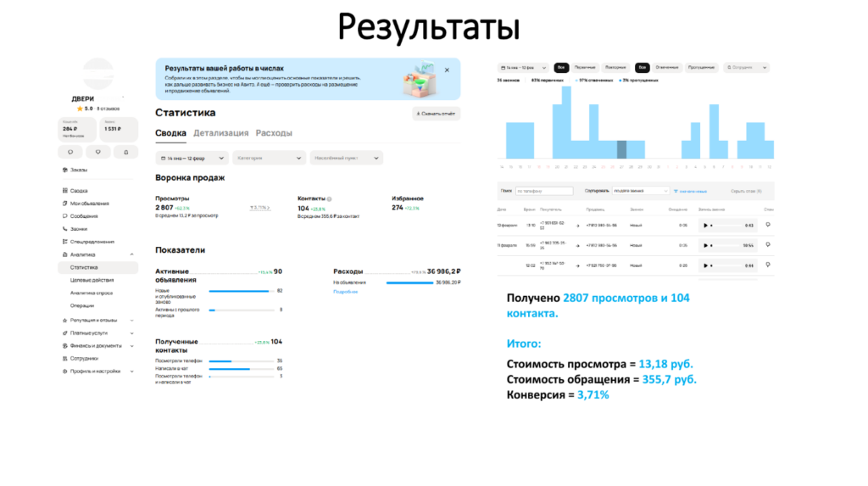Click the Скачать отчёт button

[437, 114]
